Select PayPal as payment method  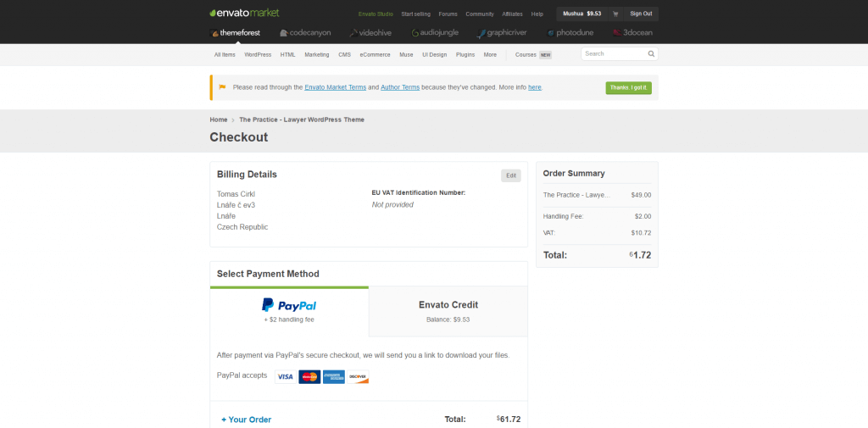(x=289, y=312)
